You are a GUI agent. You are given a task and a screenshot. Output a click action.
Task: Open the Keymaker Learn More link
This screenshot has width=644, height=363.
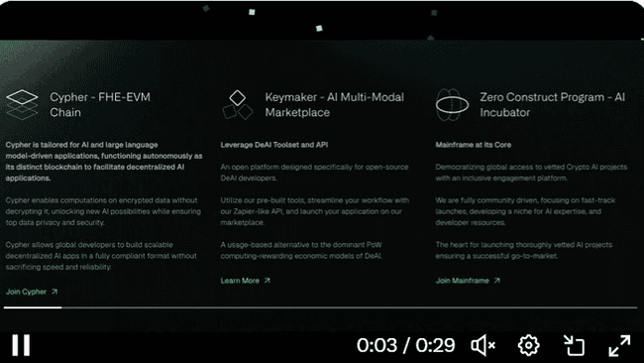(245, 281)
